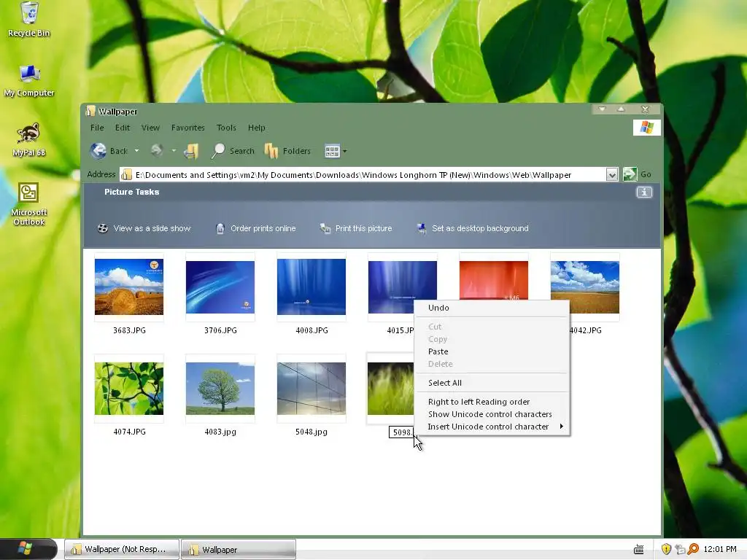The image size is (747, 560).
Task: Click the slide show icon
Action: (x=102, y=228)
